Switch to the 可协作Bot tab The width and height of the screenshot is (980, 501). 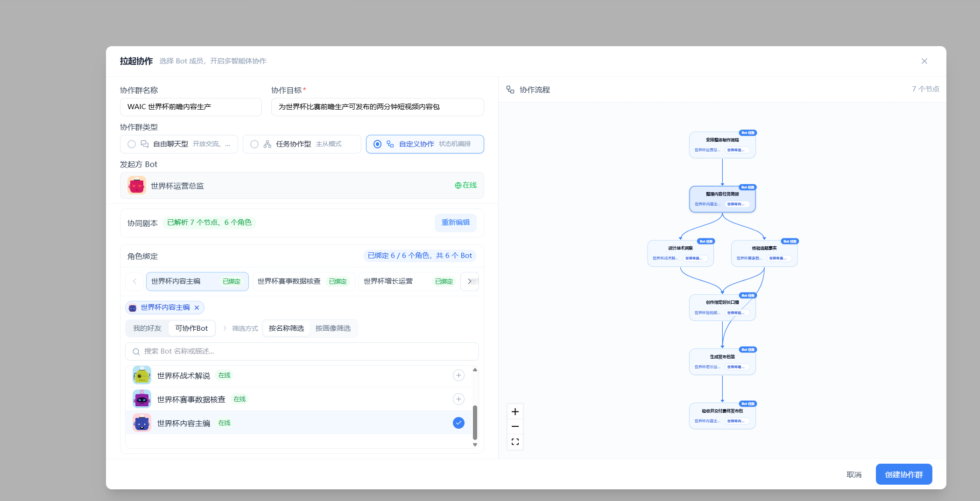(x=191, y=328)
